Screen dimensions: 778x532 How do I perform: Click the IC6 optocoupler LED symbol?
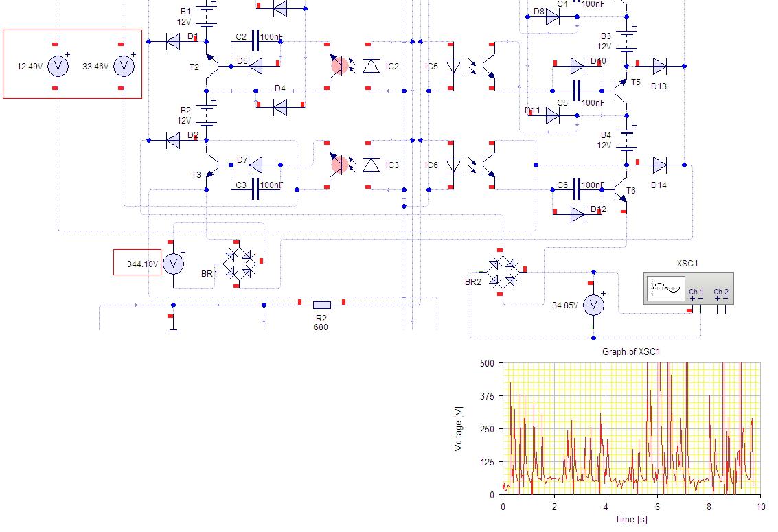[x=453, y=165]
